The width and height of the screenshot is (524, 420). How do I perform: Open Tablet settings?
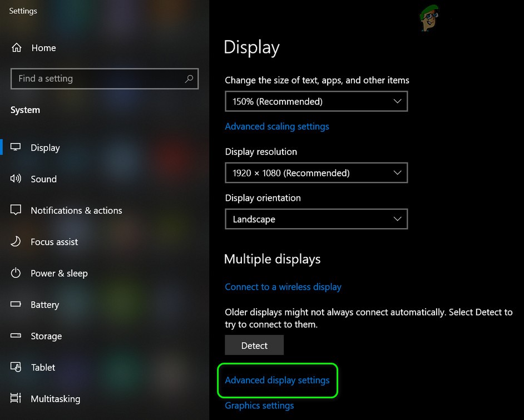(16, 367)
